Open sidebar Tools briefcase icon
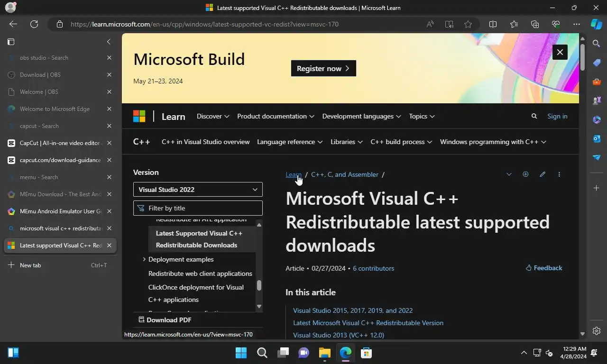Image resolution: width=607 pixels, height=364 pixels. click(x=597, y=82)
